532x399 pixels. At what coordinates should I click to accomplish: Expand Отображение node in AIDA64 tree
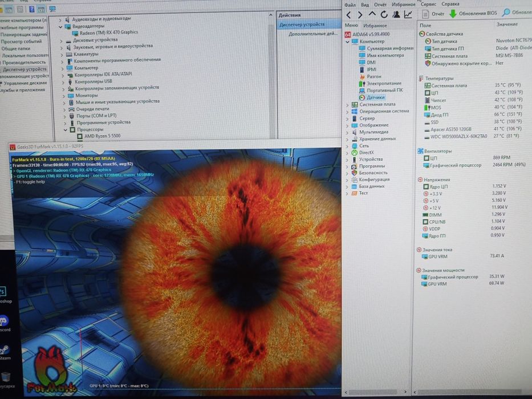(347, 125)
